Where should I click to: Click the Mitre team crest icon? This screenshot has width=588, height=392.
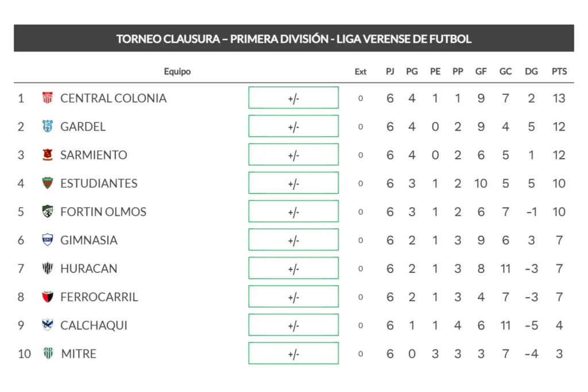[48, 353]
